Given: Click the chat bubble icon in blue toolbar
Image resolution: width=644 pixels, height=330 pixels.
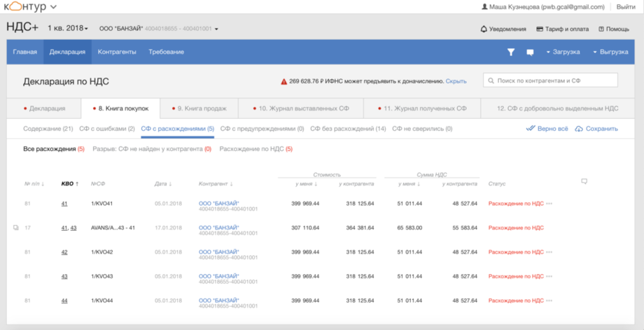Looking at the screenshot, I should (x=530, y=52).
